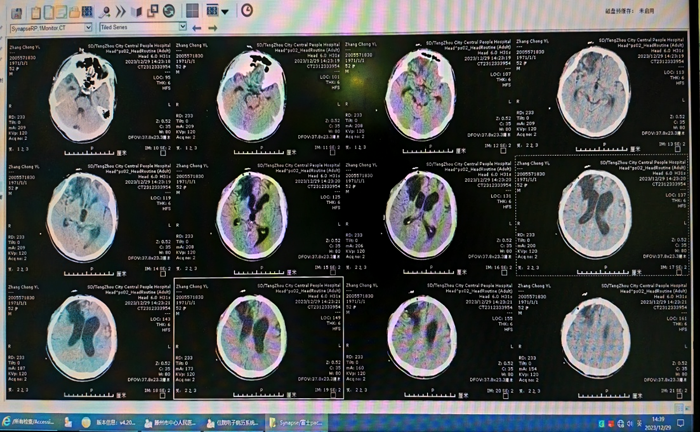The image size is (700, 432).
Task: Click the clock history icon
Action: [x=247, y=10]
